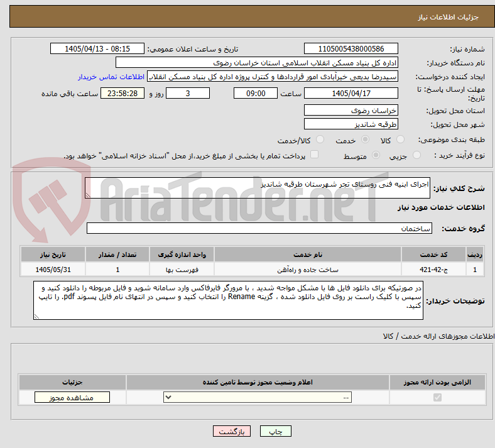Viewport: 495px width, 448px height.
Task: Click the row number cell 1
Action: (x=475, y=270)
